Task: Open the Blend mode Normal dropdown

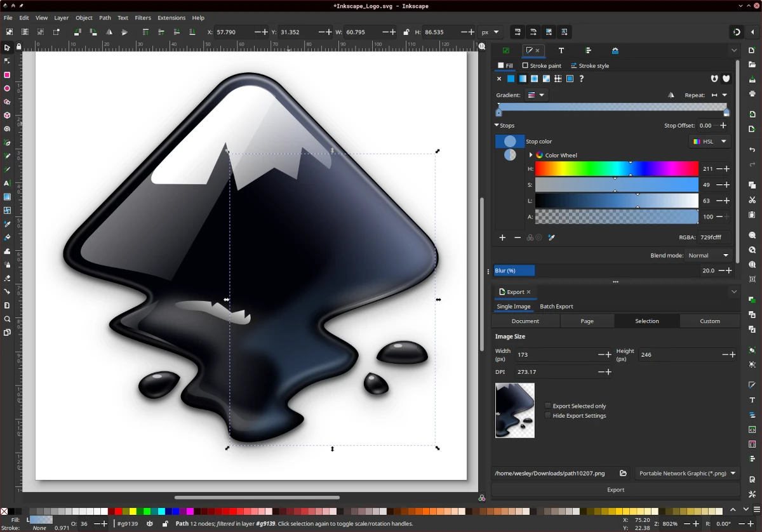Action: (x=710, y=255)
